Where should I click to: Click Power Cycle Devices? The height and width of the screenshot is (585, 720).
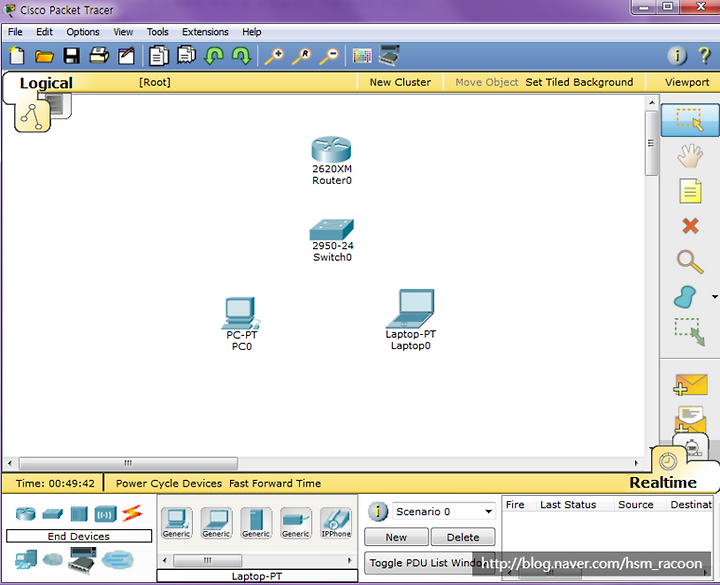pyautogui.click(x=169, y=484)
